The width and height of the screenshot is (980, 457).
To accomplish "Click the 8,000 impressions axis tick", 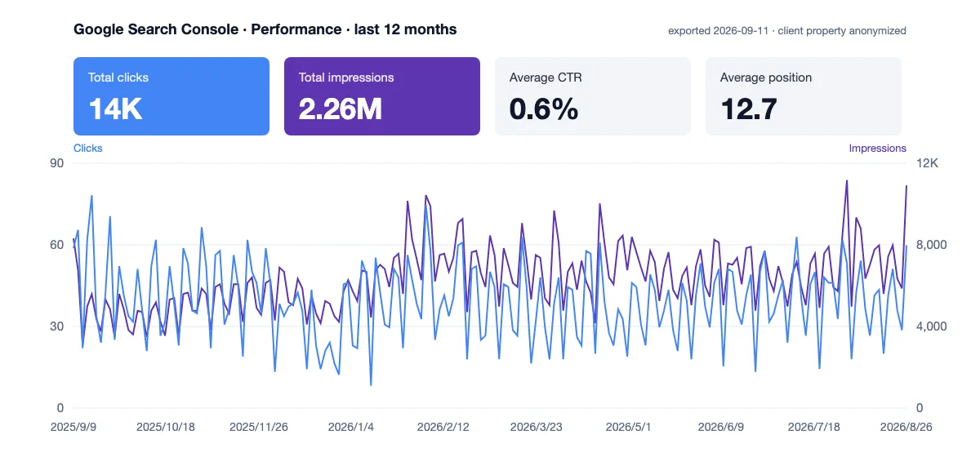I will point(931,245).
